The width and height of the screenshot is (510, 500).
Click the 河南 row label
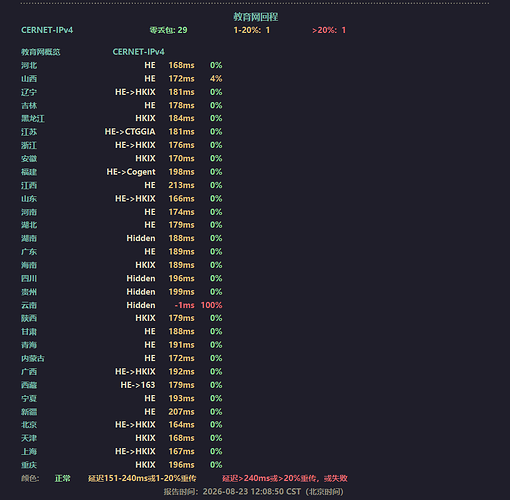click(x=29, y=212)
